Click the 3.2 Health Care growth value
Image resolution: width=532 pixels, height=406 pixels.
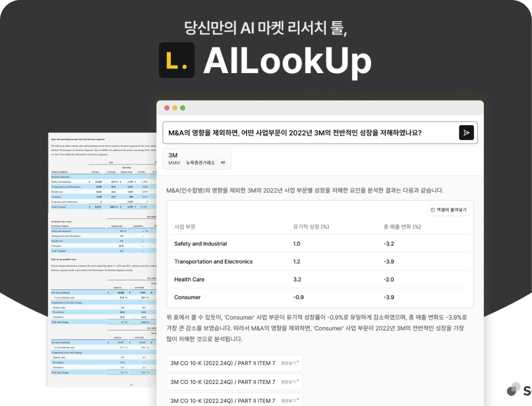(297, 280)
